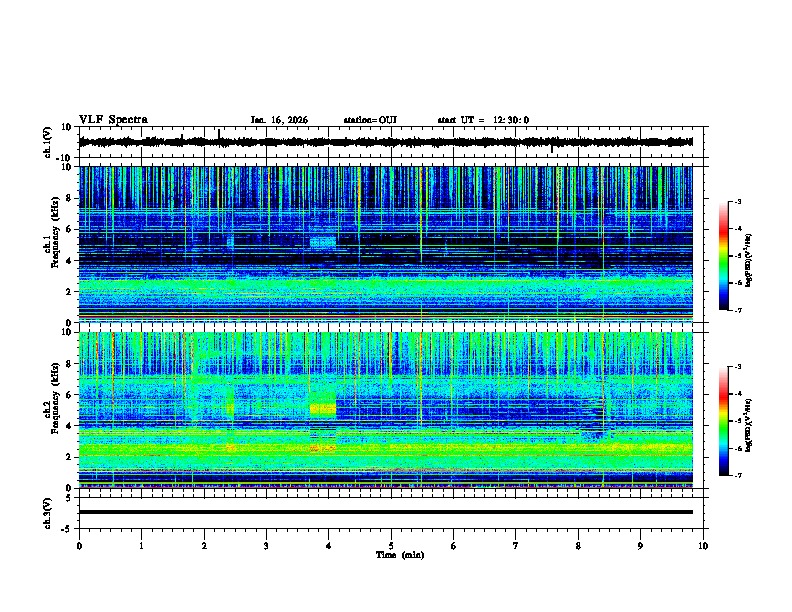Click the ch.1 Frequency (kHz) axis label
The height and width of the screenshot is (612, 792).
tap(51, 233)
